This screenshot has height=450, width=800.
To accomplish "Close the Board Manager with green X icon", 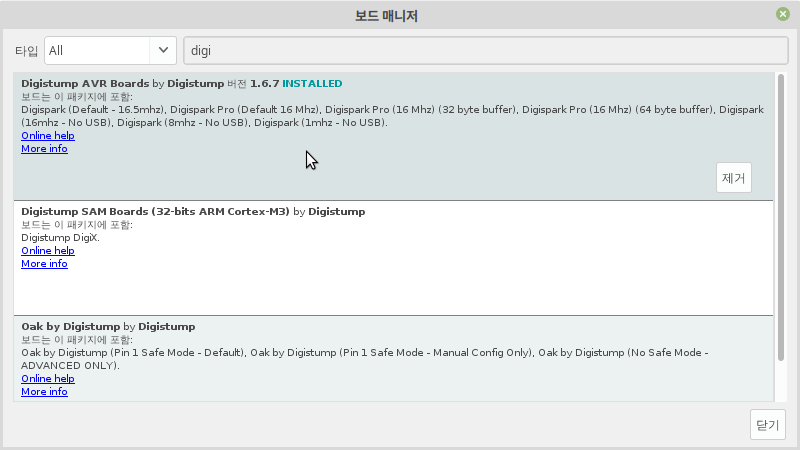I will 783,14.
